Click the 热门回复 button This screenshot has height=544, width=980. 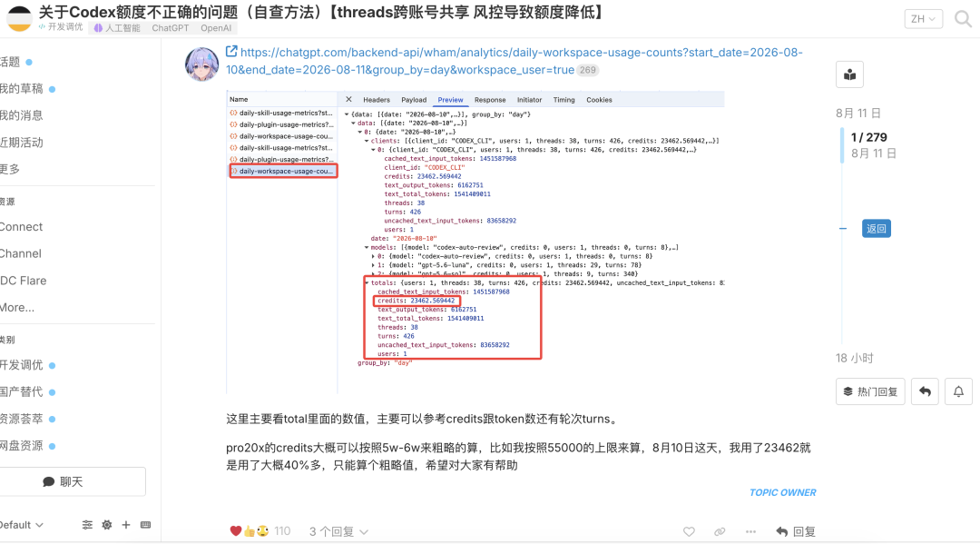tap(870, 392)
